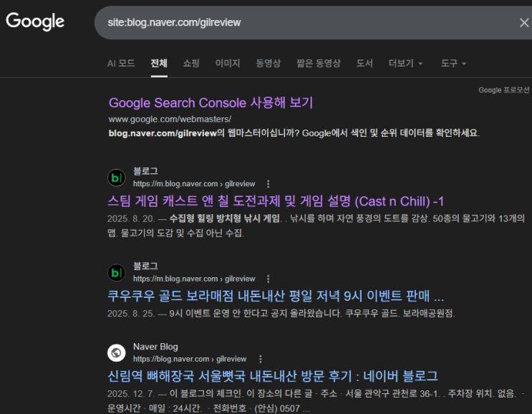
Task: Click the 블로그 site name above the 쿠우쿠우 result
Action: coord(145,266)
